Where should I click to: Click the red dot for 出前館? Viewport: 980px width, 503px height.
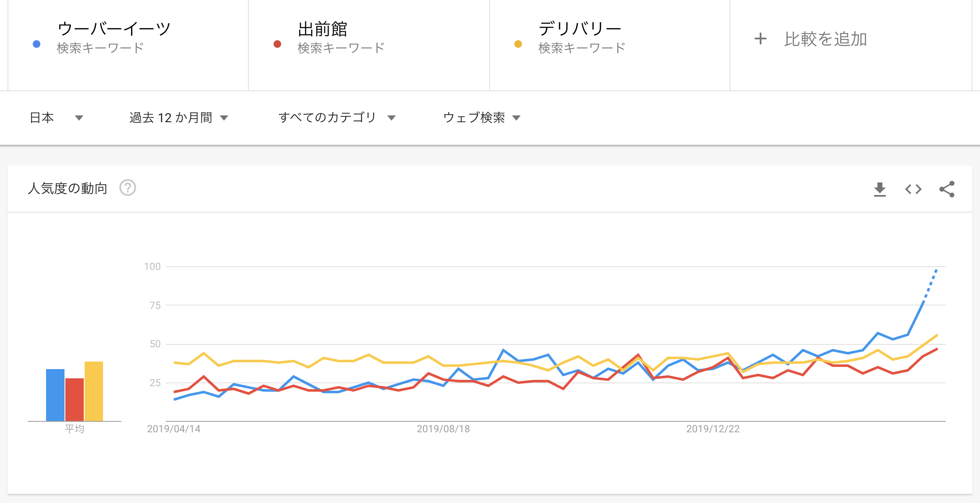point(277,44)
